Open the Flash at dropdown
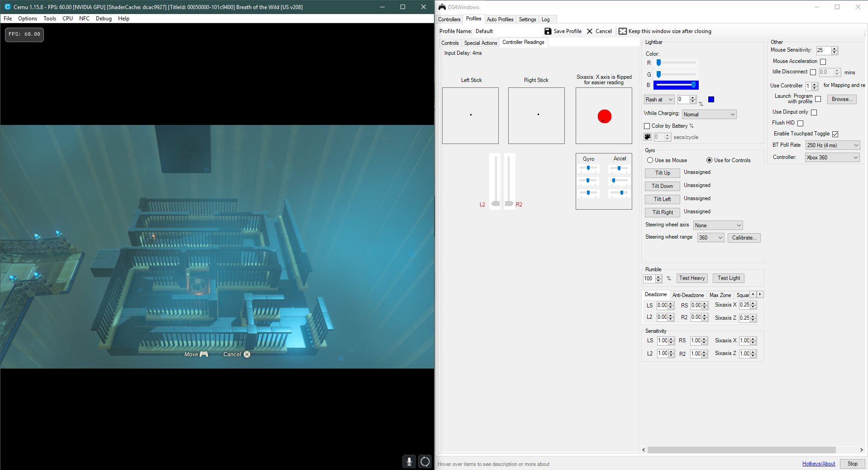This screenshot has height=470, width=868. click(x=659, y=100)
